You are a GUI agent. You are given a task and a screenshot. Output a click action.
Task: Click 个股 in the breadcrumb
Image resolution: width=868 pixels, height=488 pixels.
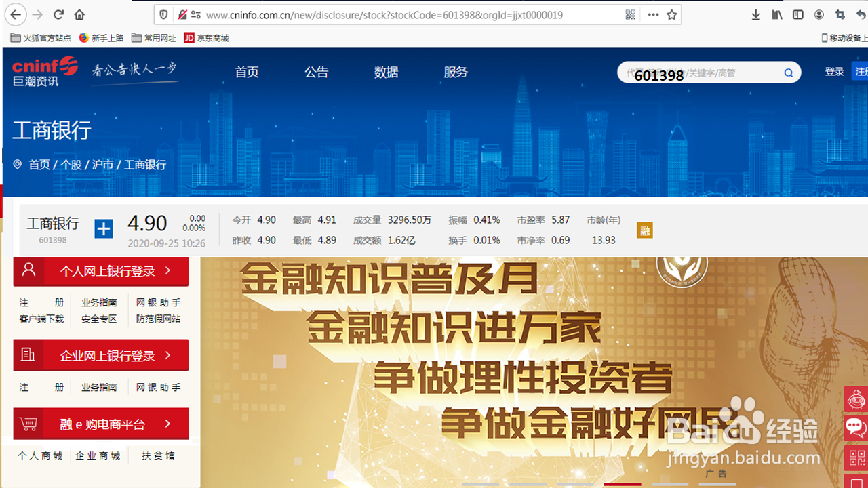(71, 165)
